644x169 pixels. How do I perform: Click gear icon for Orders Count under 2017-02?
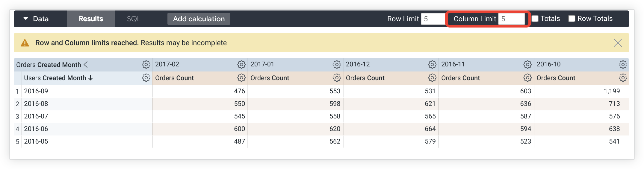point(241,78)
